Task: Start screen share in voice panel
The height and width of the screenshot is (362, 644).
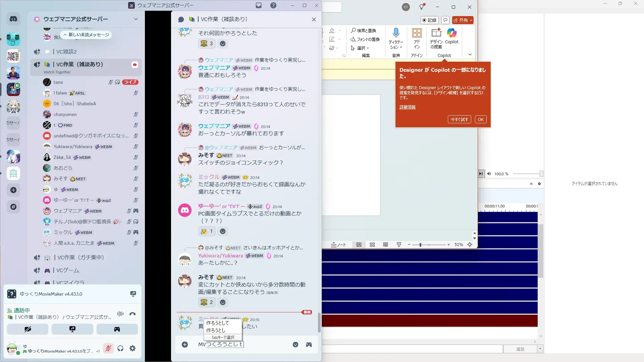Action: [x=72, y=329]
